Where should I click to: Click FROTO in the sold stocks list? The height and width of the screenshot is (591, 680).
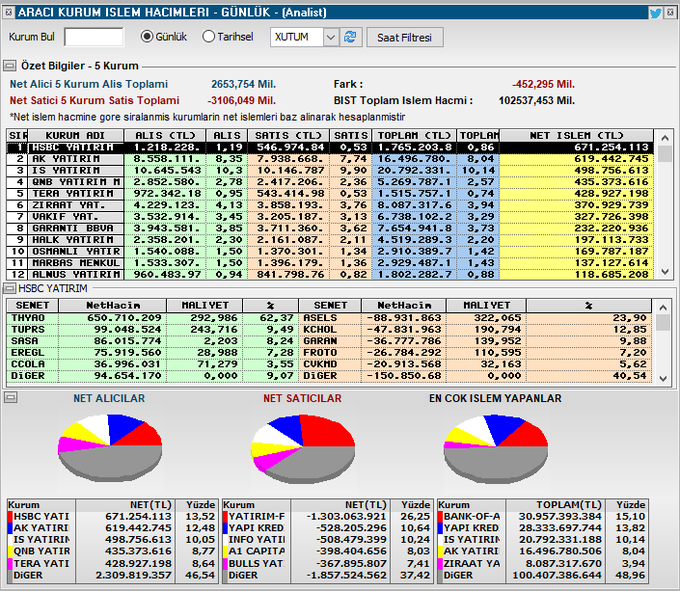tap(320, 353)
